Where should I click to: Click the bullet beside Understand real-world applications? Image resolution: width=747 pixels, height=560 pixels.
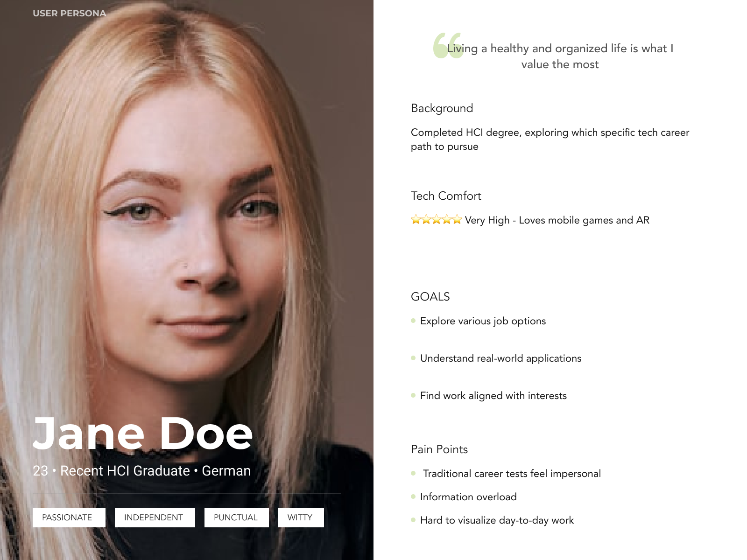(x=413, y=358)
